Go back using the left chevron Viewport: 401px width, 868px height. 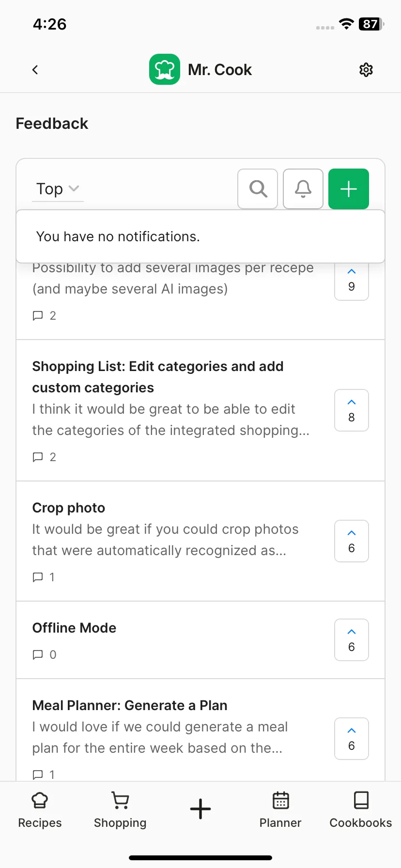click(35, 70)
